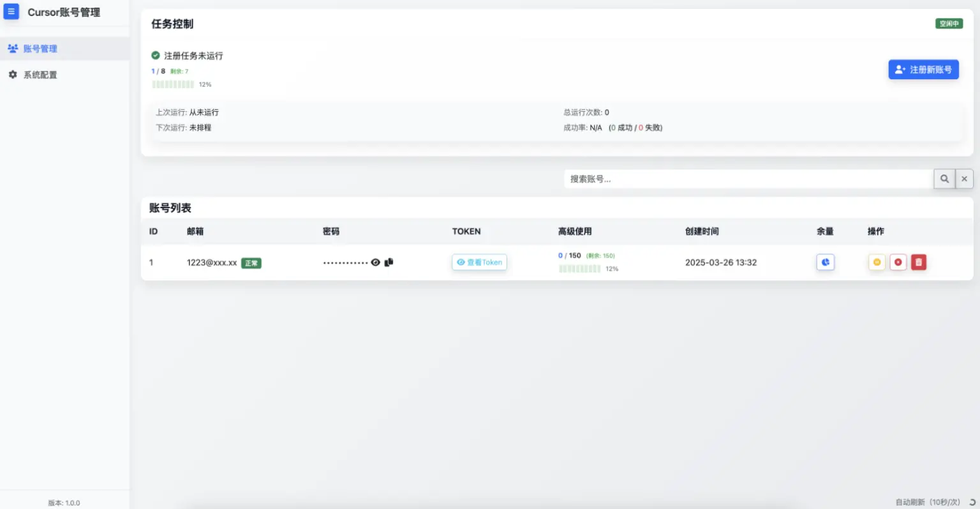Click the 总运行次数: 0 text
Screen dimensions: 980x509
(x=586, y=112)
